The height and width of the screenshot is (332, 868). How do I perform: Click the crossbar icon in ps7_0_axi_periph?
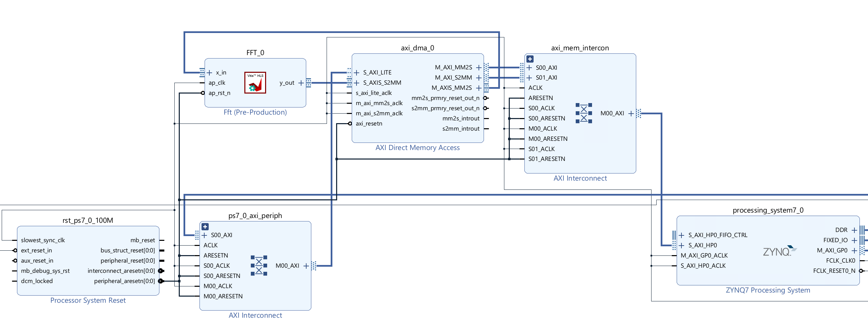point(259,266)
